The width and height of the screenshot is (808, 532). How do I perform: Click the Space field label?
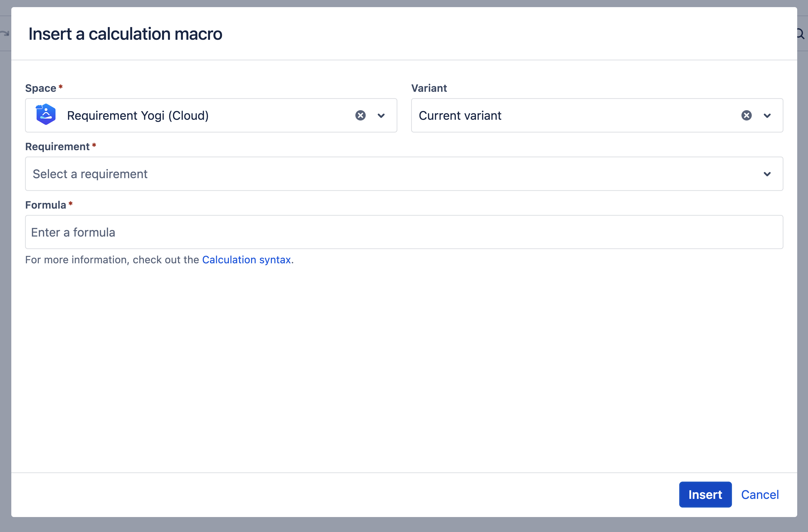[x=41, y=88]
